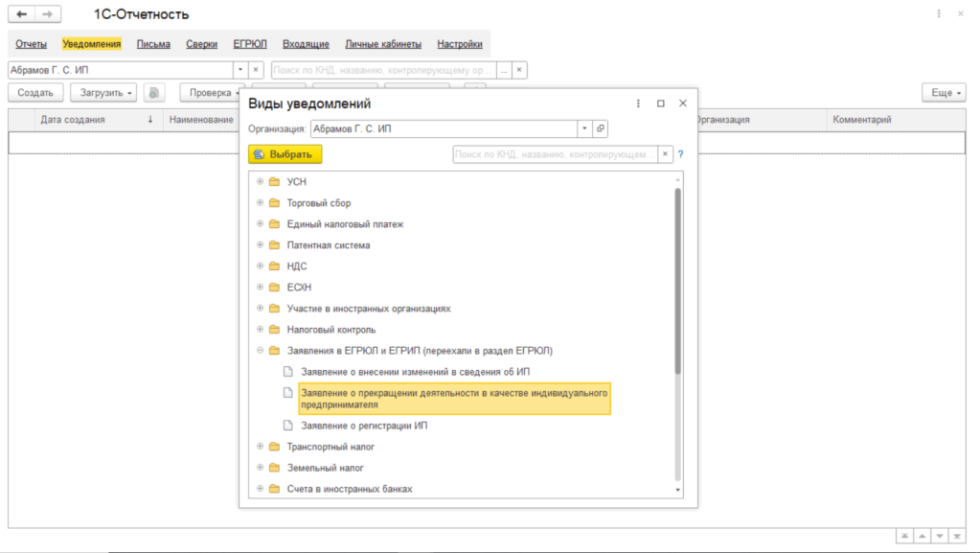
Task: Click the document icon for Заявление о регистрации ИП
Action: [286, 426]
